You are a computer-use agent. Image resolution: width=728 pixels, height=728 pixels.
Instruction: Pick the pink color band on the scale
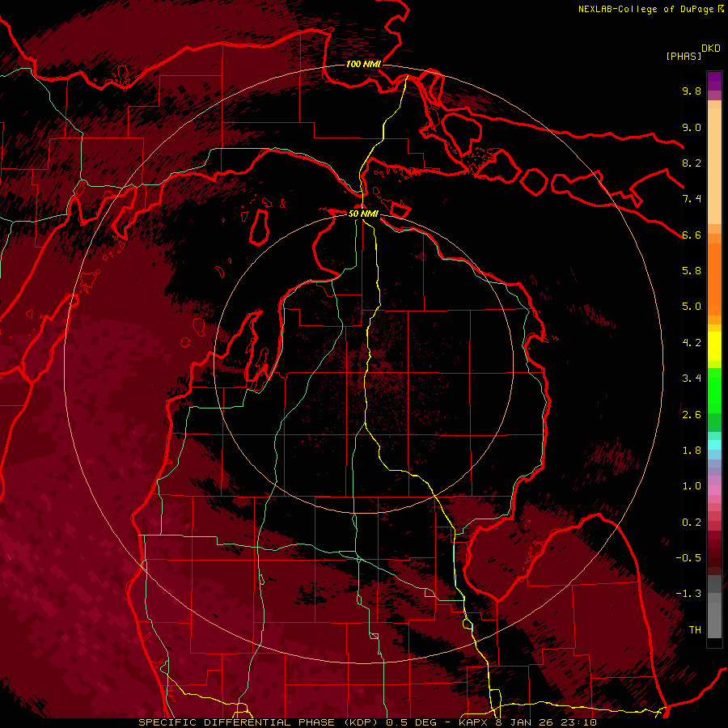tap(714, 490)
